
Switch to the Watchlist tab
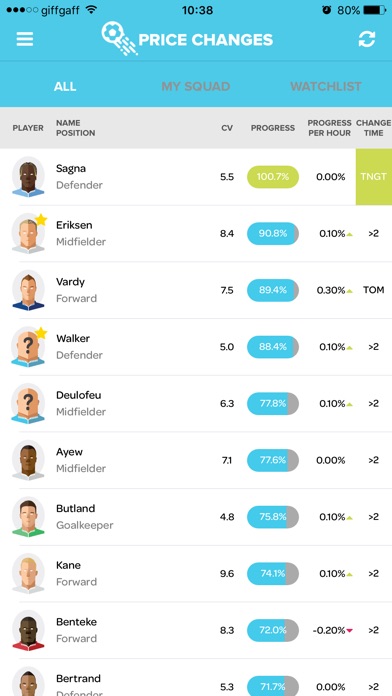pyautogui.click(x=326, y=86)
